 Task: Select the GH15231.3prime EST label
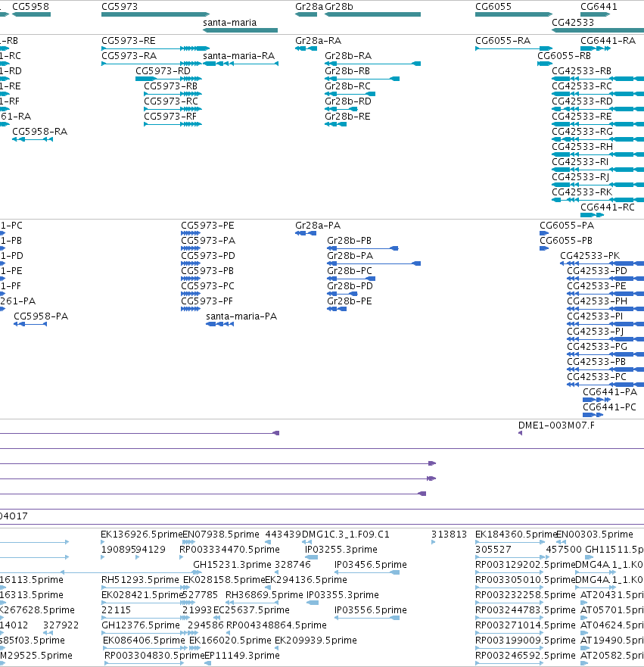coord(232,565)
